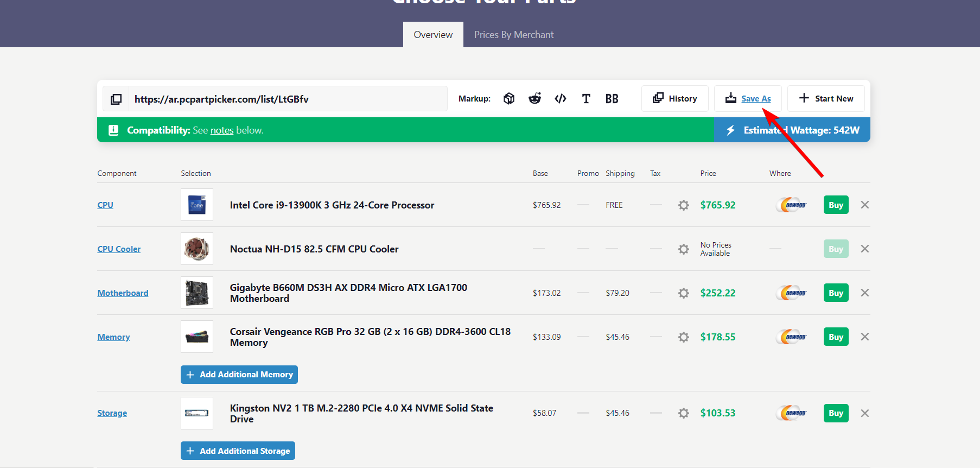Open the CPU Cooler component link
The height and width of the screenshot is (468, 980).
[x=119, y=249]
